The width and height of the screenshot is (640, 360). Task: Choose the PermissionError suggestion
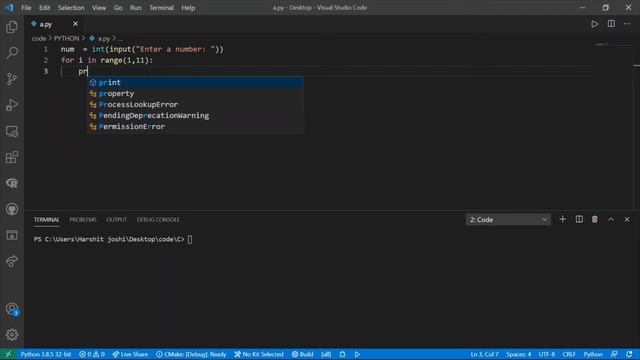tap(196, 127)
